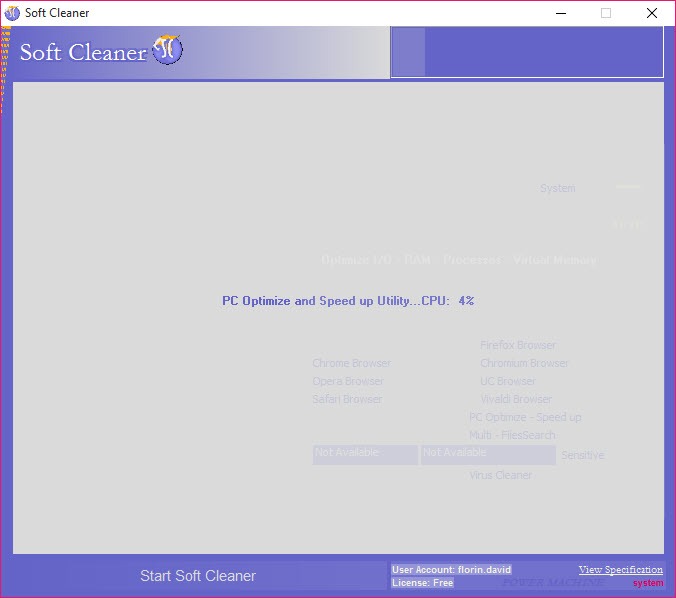
Task: Choose PC Optimize - Speed up
Action: coord(524,418)
